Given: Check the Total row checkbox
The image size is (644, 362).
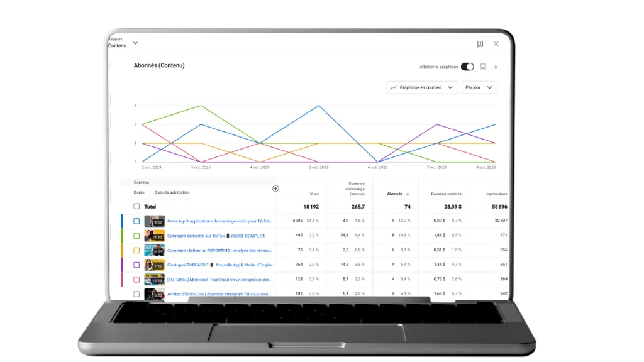Looking at the screenshot, I should (136, 206).
